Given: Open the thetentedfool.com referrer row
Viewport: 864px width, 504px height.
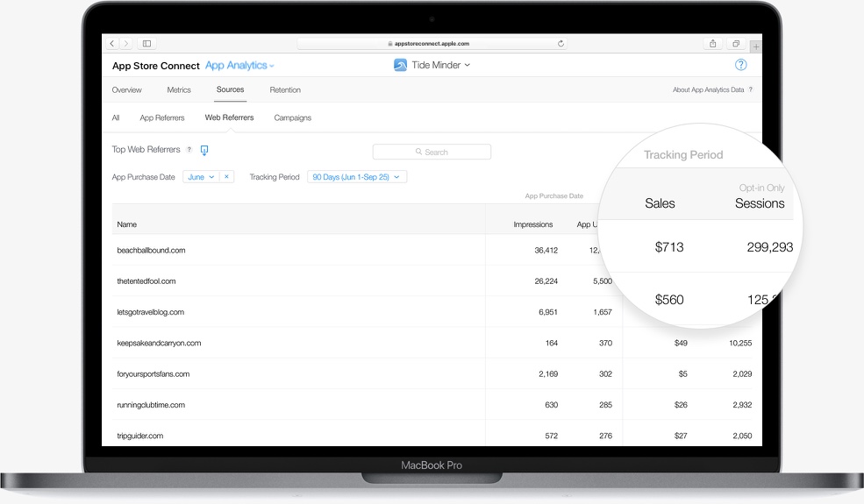Looking at the screenshot, I should point(146,280).
